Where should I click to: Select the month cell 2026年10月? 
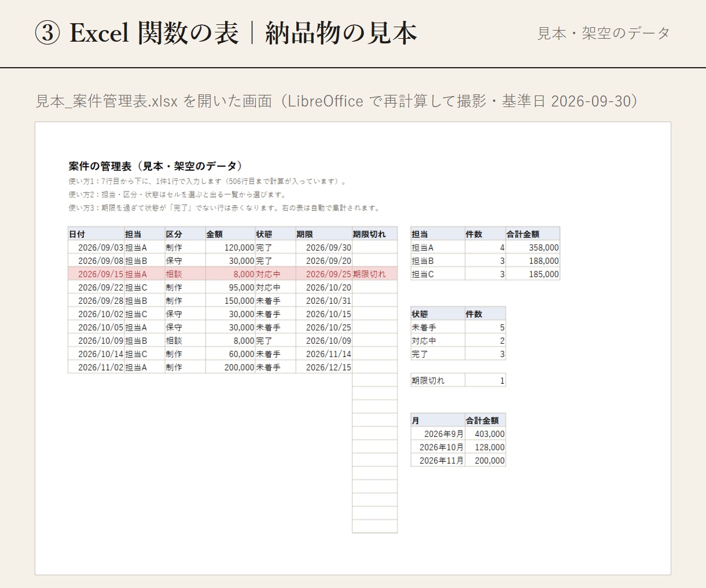[438, 447]
